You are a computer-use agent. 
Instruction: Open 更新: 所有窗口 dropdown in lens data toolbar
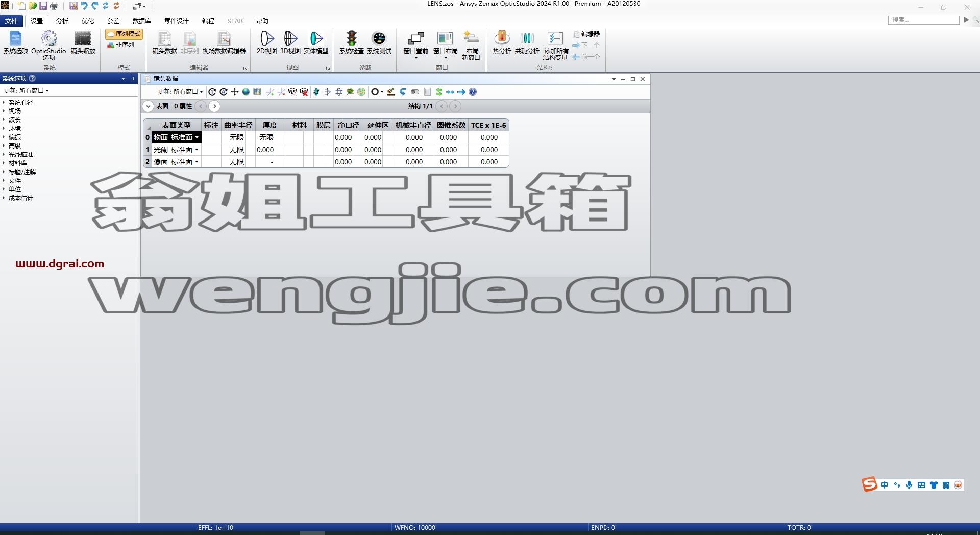pos(180,92)
